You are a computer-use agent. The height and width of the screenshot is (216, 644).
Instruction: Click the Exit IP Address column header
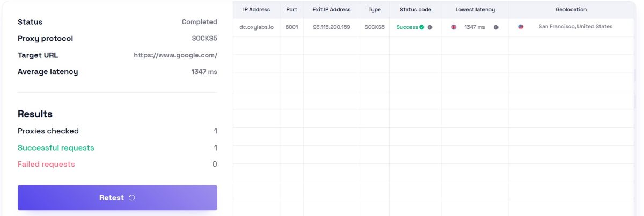[332, 10]
